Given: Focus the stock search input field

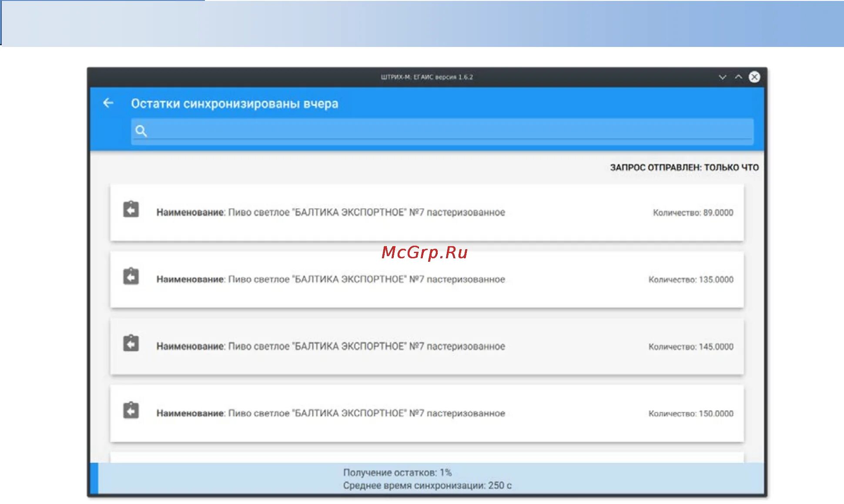Looking at the screenshot, I should coord(442,131).
